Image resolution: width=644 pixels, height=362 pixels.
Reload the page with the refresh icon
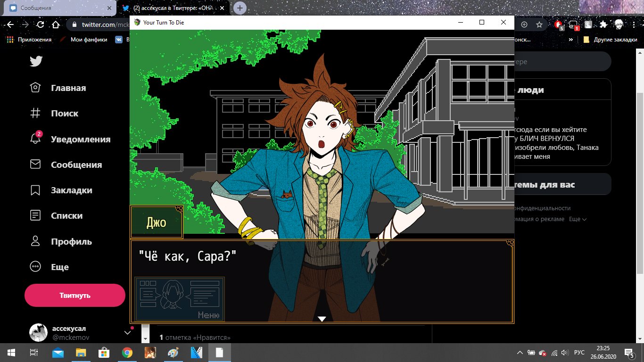click(x=41, y=25)
